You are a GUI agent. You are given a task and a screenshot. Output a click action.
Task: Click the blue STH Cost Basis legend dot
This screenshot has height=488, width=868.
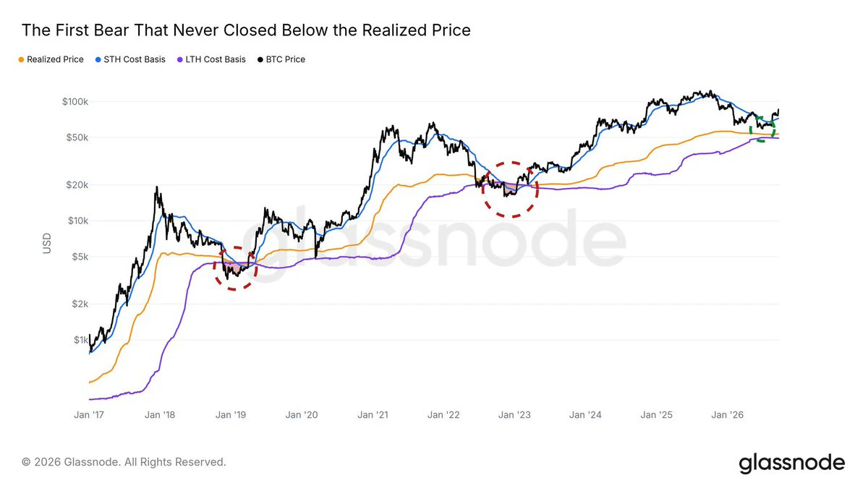(x=98, y=60)
